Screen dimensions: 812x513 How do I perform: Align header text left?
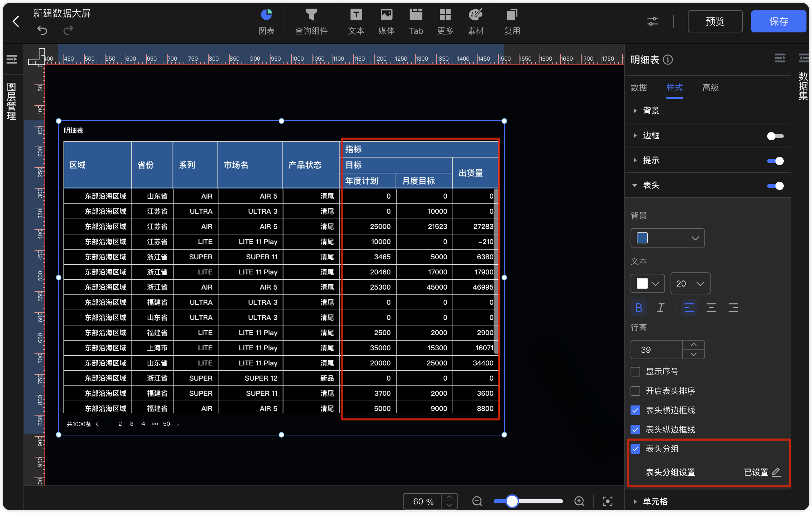[689, 308]
